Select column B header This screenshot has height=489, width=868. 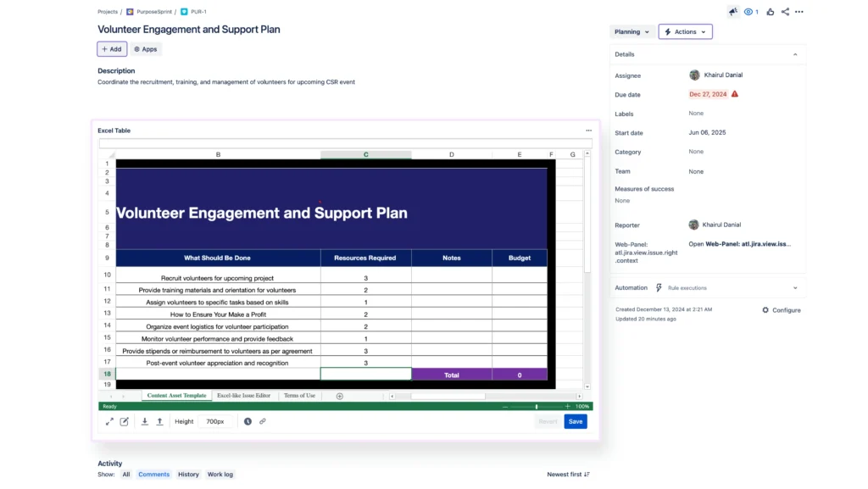[x=218, y=155]
